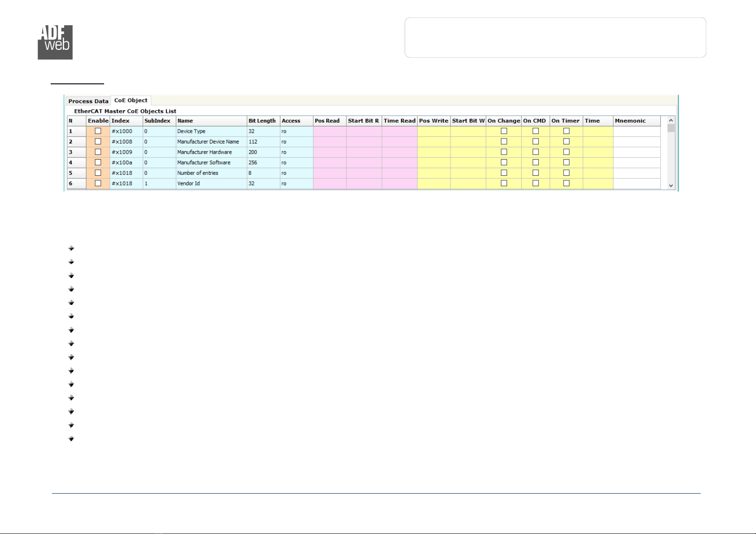The height and width of the screenshot is (534, 756).
Task: Click Pos Read field for Device Type
Action: 330,131
